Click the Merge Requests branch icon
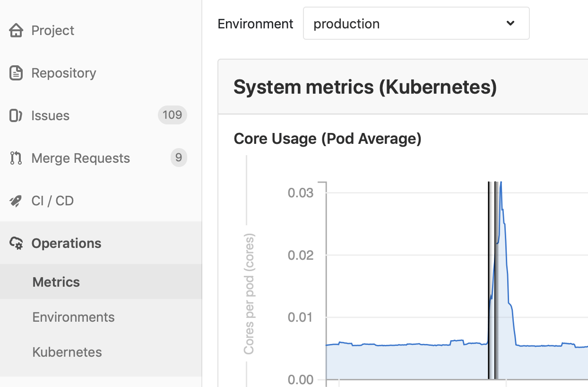588x387 pixels. [x=16, y=158]
